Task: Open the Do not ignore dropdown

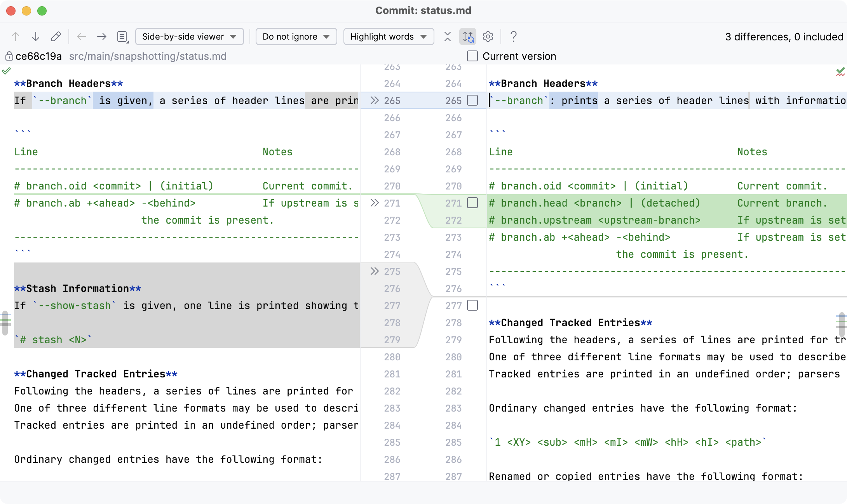Action: (296, 36)
